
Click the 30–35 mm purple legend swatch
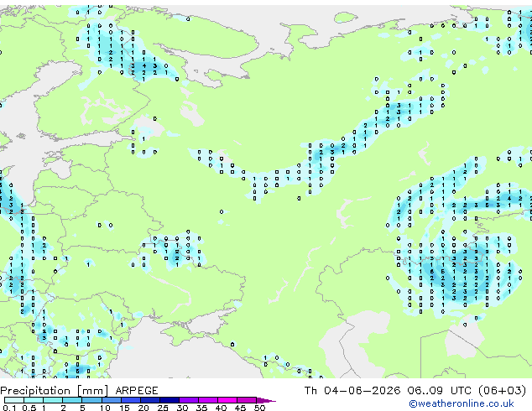(x=189, y=400)
